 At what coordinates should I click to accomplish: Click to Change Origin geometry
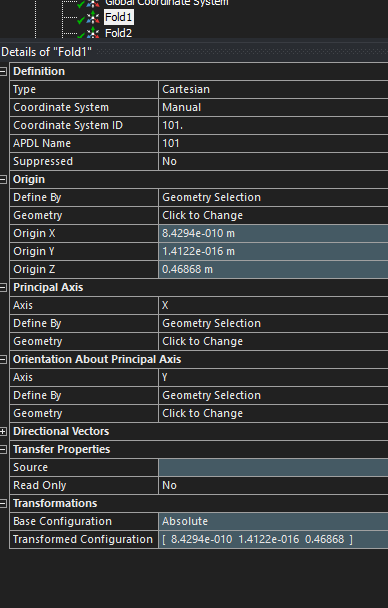tap(273, 215)
